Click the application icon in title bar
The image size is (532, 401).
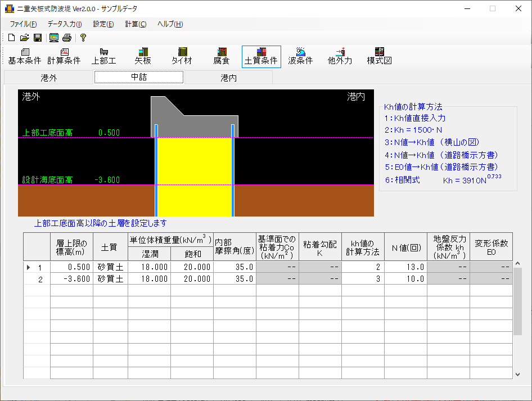(x=10, y=8)
